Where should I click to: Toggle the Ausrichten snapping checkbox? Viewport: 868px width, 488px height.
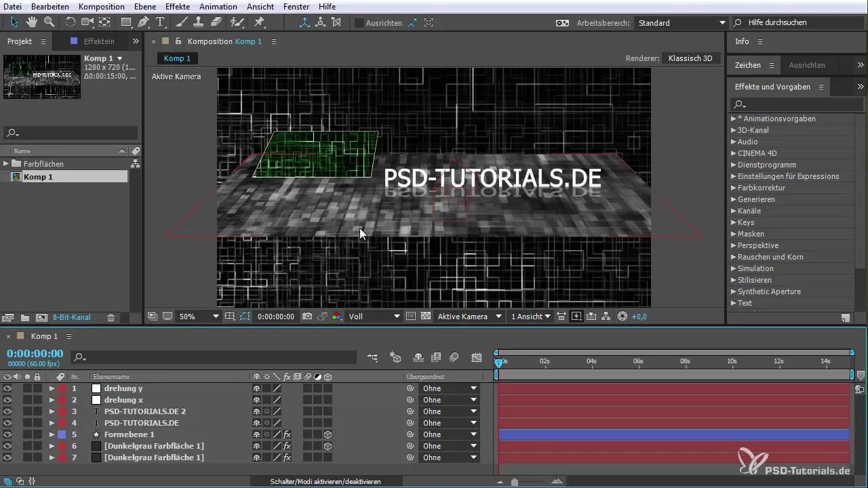click(x=359, y=22)
